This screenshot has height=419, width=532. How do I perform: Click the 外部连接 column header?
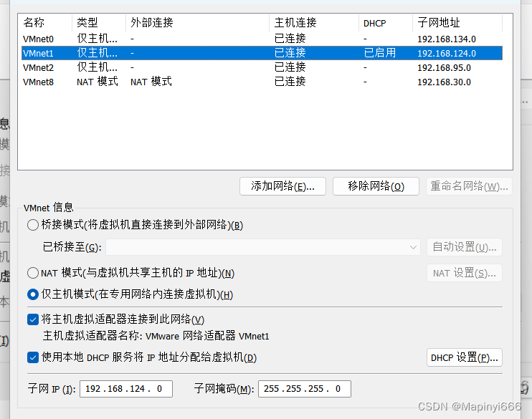click(x=197, y=23)
